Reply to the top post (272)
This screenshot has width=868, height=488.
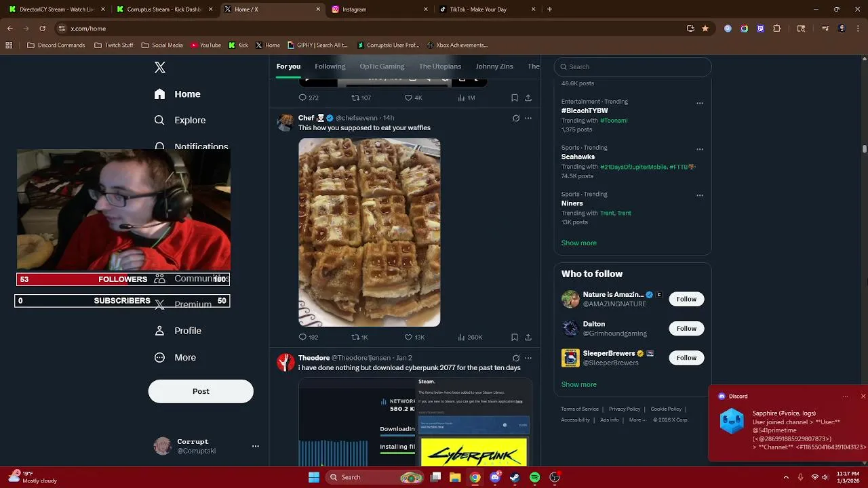click(309, 98)
